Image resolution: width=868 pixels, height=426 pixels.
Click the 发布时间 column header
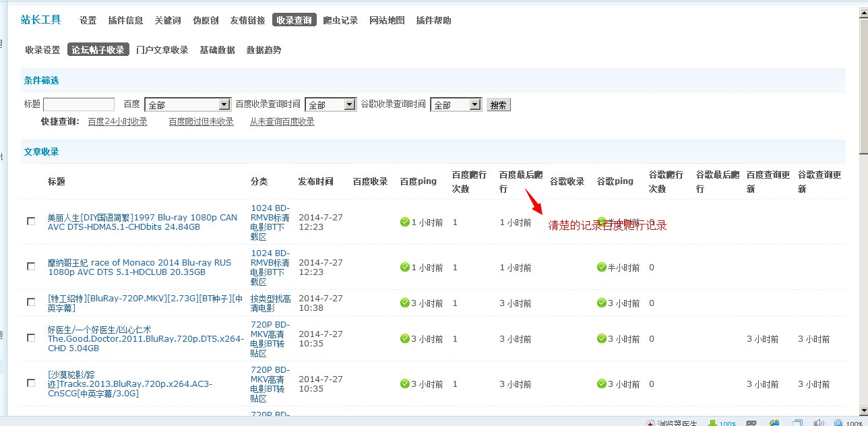[x=316, y=182]
